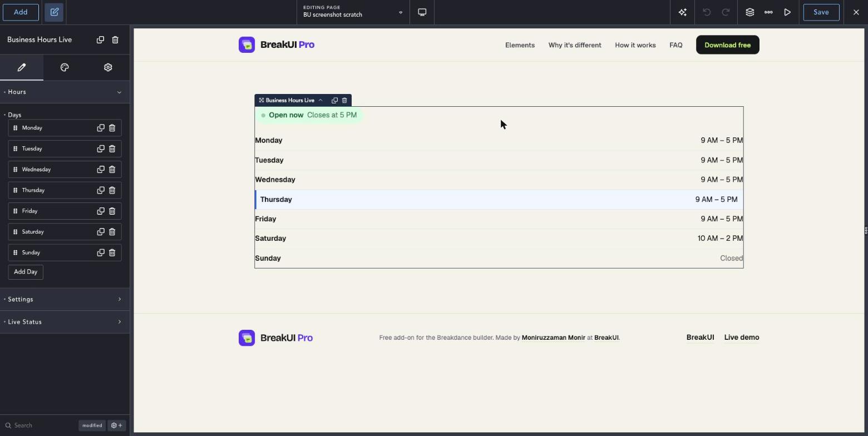Image resolution: width=868 pixels, height=436 pixels.
Task: Open parent chevron on Business Hours Live label
Action: click(320, 101)
